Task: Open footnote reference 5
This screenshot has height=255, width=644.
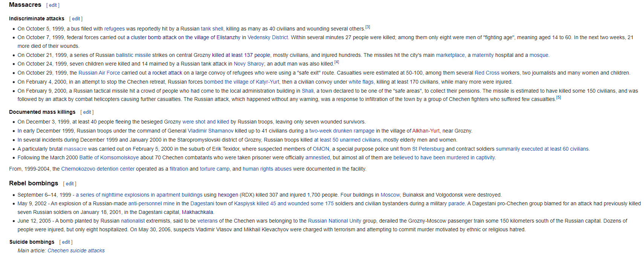Action: pos(559,98)
